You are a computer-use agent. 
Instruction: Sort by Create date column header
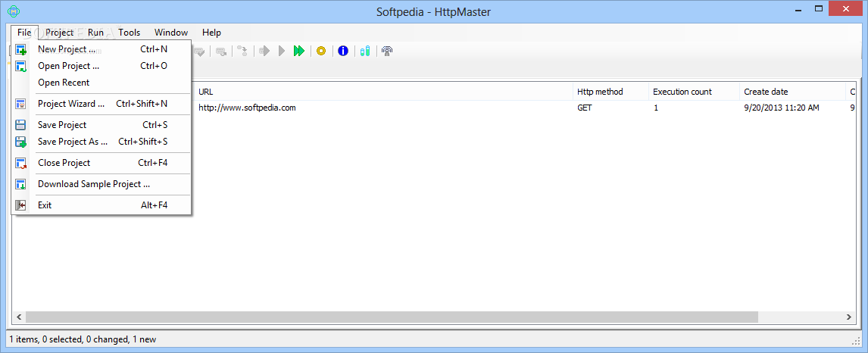click(793, 92)
